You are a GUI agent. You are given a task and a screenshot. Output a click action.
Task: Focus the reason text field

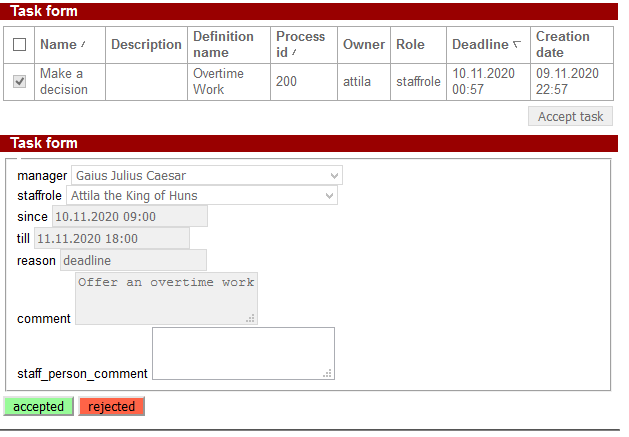[x=132, y=261]
